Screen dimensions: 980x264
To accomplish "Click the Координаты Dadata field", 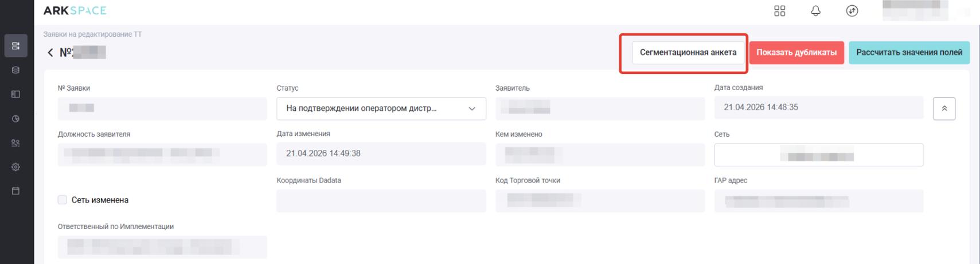I will point(381,201).
